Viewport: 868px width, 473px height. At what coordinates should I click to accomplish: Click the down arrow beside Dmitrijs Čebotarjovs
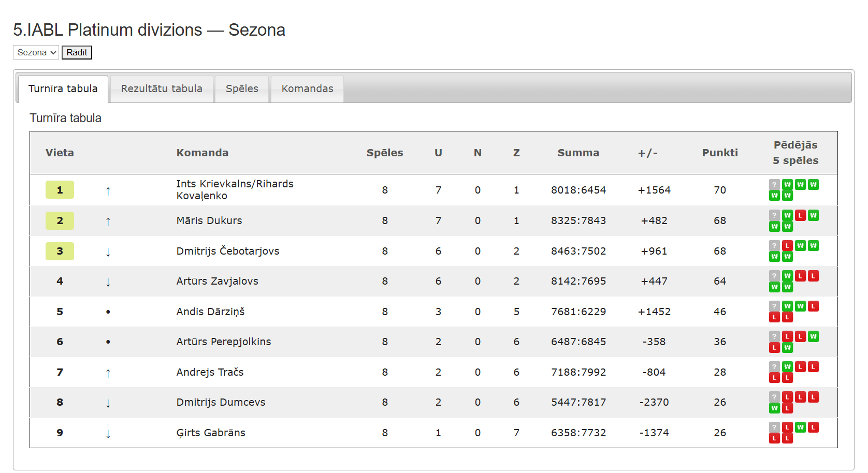(x=108, y=252)
